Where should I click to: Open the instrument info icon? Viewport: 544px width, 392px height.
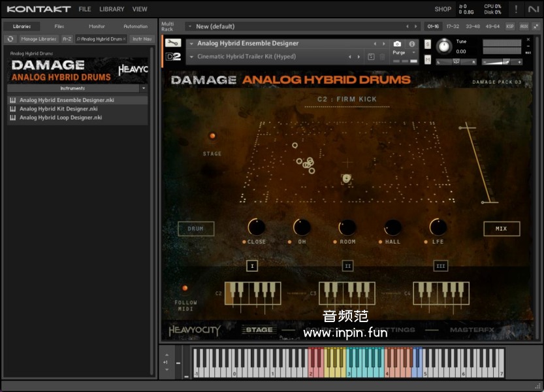point(412,44)
